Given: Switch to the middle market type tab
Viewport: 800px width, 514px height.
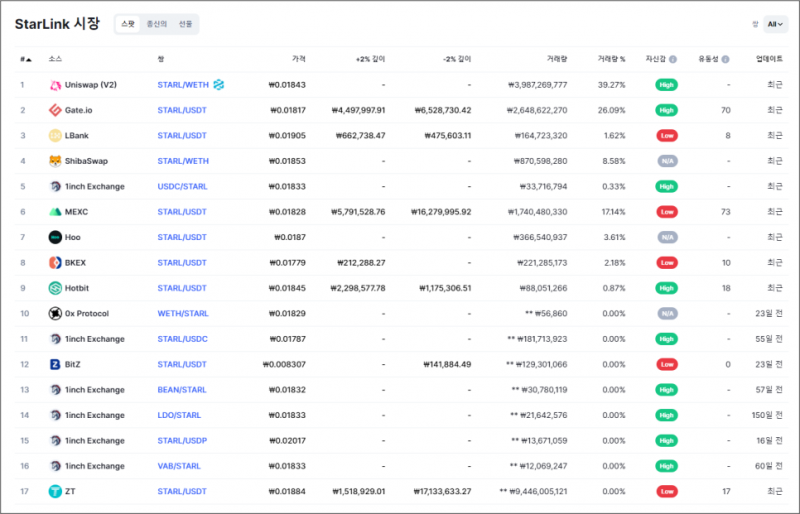Looking at the screenshot, I should pyautogui.click(x=157, y=24).
